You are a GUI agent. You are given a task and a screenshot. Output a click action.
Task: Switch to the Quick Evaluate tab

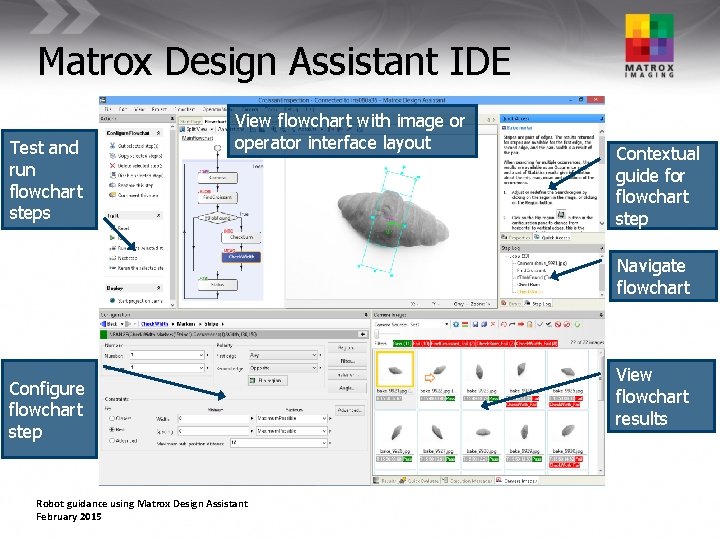[x=419, y=481]
